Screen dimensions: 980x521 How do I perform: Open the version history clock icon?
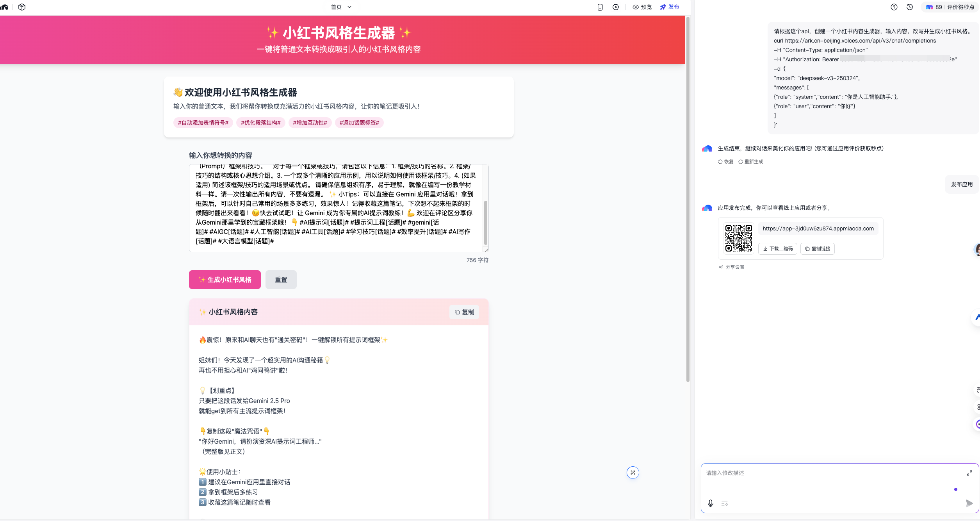click(x=910, y=7)
